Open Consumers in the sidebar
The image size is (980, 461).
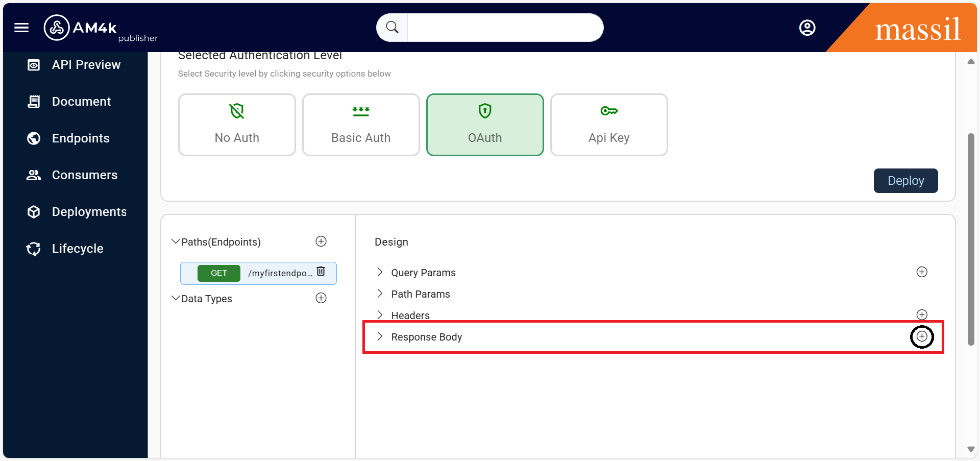(84, 175)
